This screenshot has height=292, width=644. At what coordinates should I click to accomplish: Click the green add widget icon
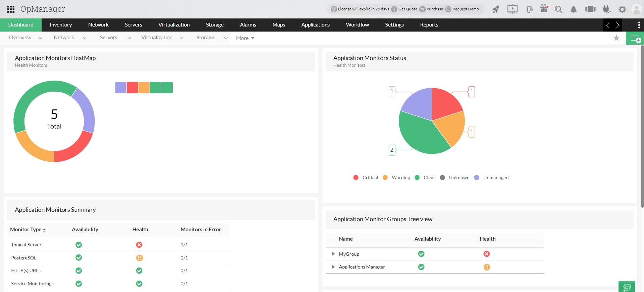(635, 39)
